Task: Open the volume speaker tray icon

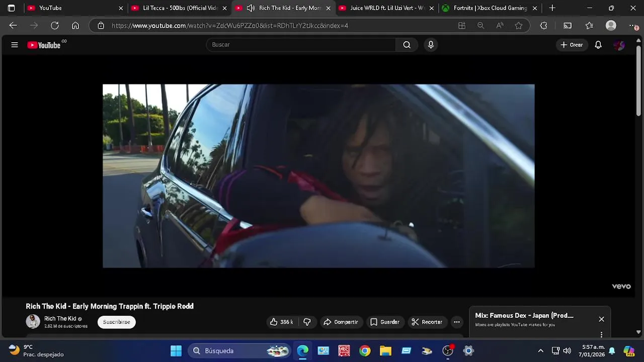Action: pyautogui.click(x=567, y=351)
